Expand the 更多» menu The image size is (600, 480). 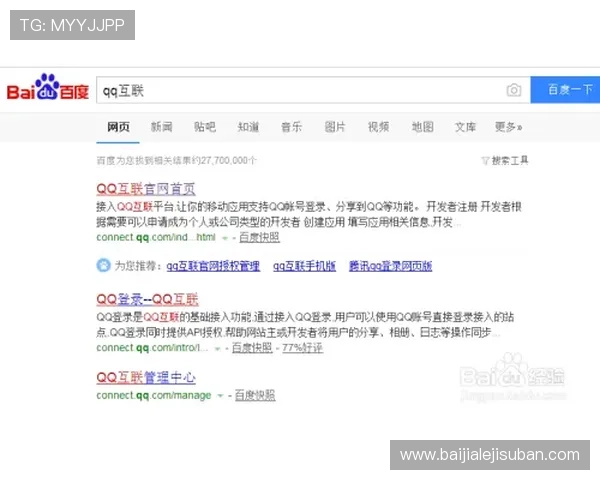click(x=508, y=127)
